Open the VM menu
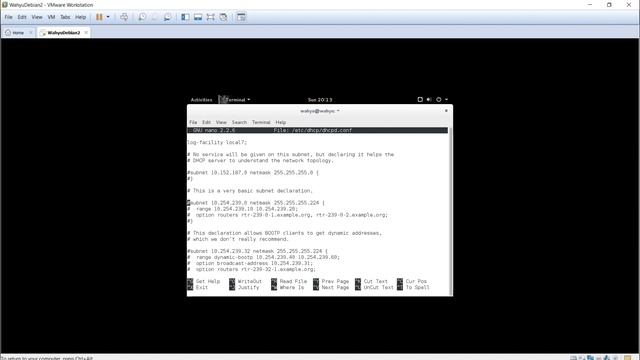 (51, 17)
